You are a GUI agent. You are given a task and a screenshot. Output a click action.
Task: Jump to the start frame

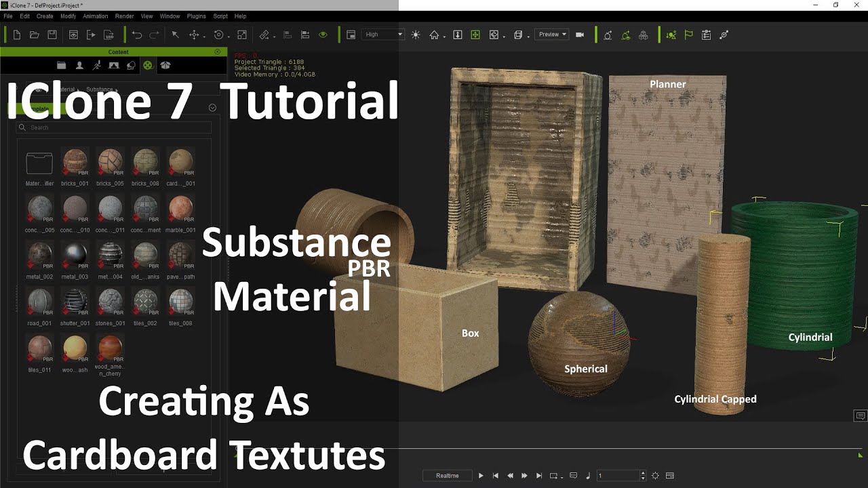[496, 476]
